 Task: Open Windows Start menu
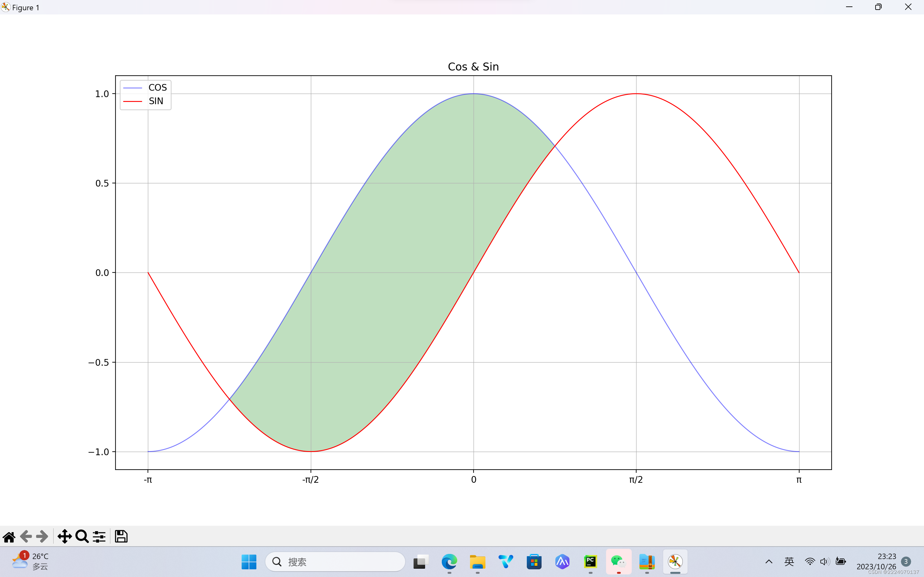(x=249, y=562)
